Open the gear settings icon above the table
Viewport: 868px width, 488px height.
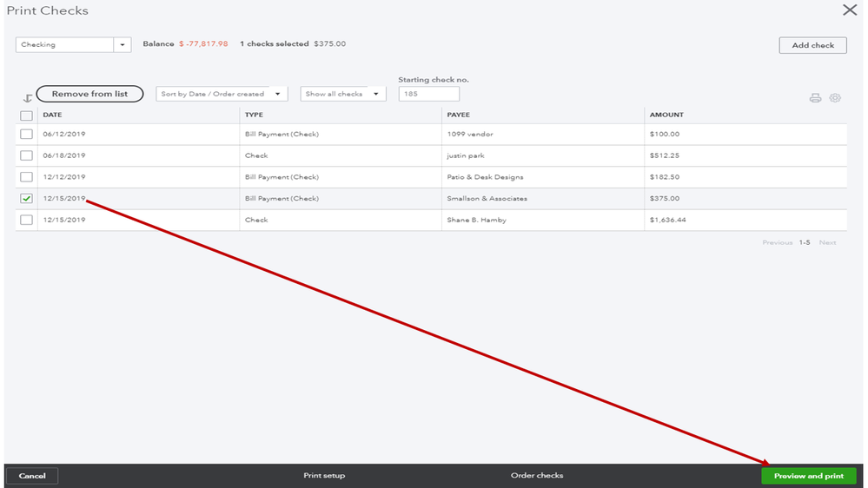pos(835,98)
